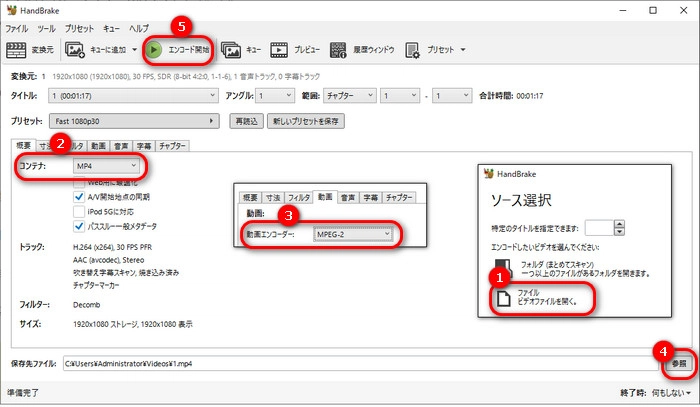The height and width of the screenshot is (407, 700).
Task: Open the 履歴ウィンドウ activity log icon
Action: click(338, 50)
